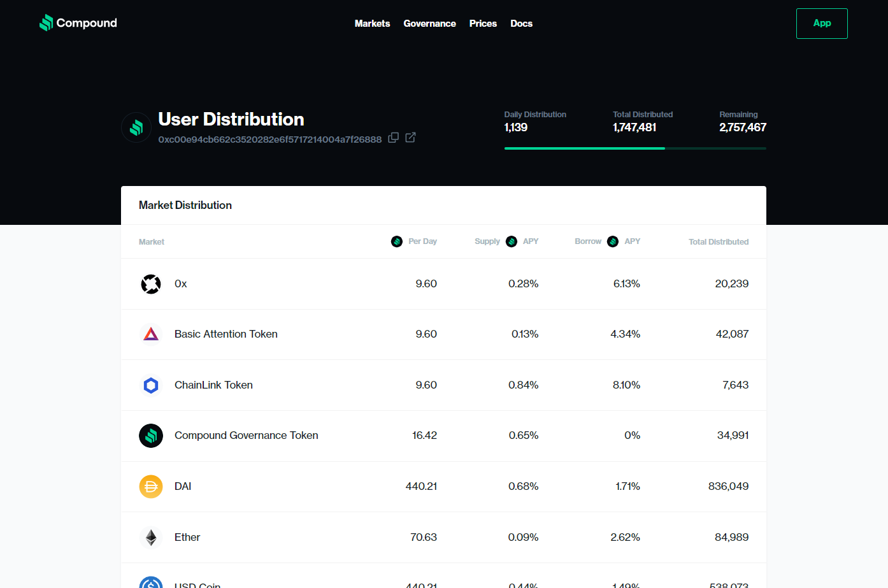
Task: Open the Markets menu item
Action: tap(372, 24)
